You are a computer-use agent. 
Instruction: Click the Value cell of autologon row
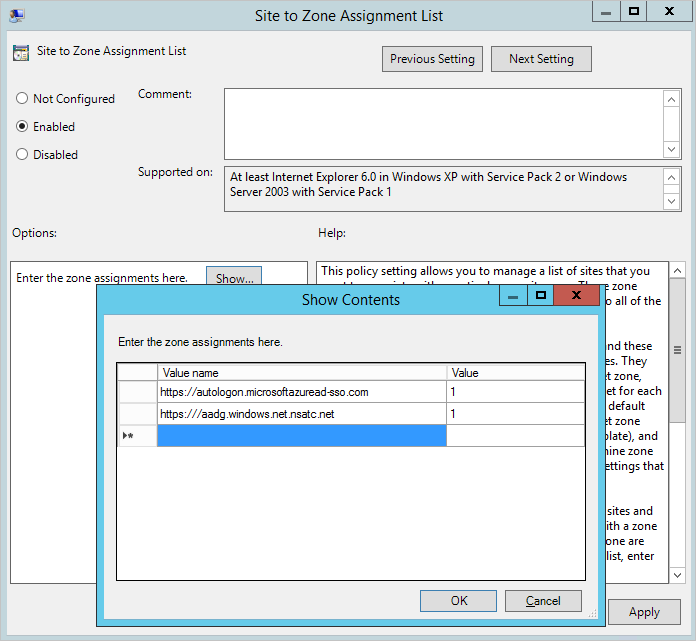[515, 392]
